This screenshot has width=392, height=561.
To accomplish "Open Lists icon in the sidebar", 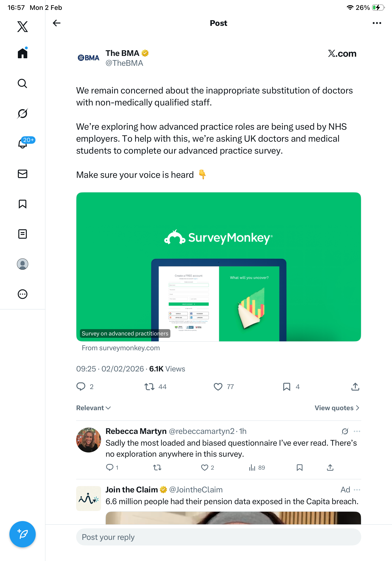I will [23, 234].
